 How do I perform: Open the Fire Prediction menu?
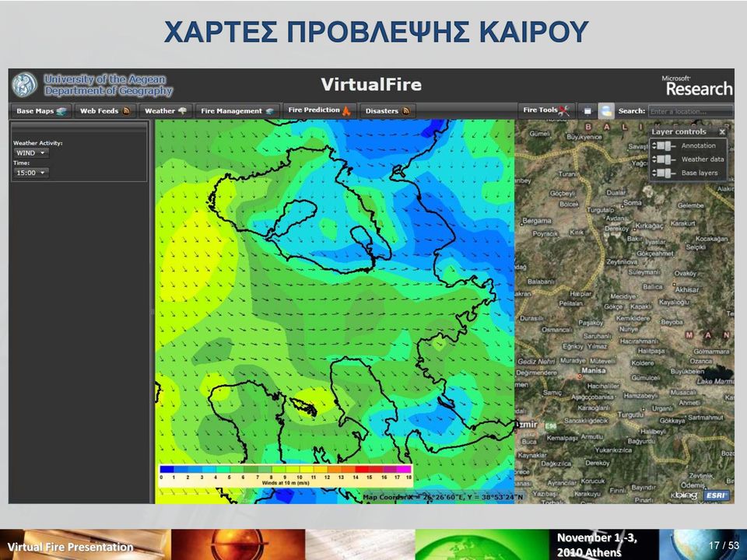(319, 110)
